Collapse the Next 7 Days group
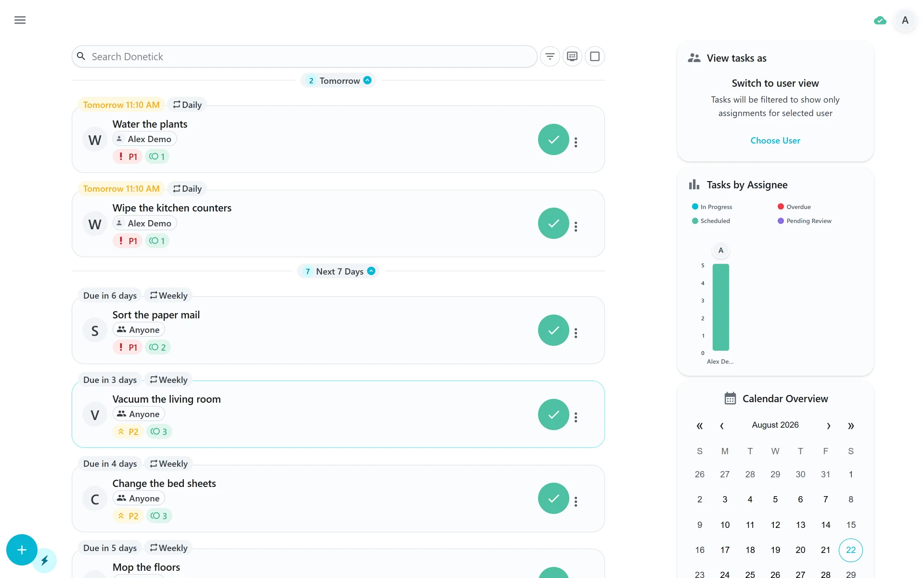Screen dimensions: 924x578 click(371, 271)
